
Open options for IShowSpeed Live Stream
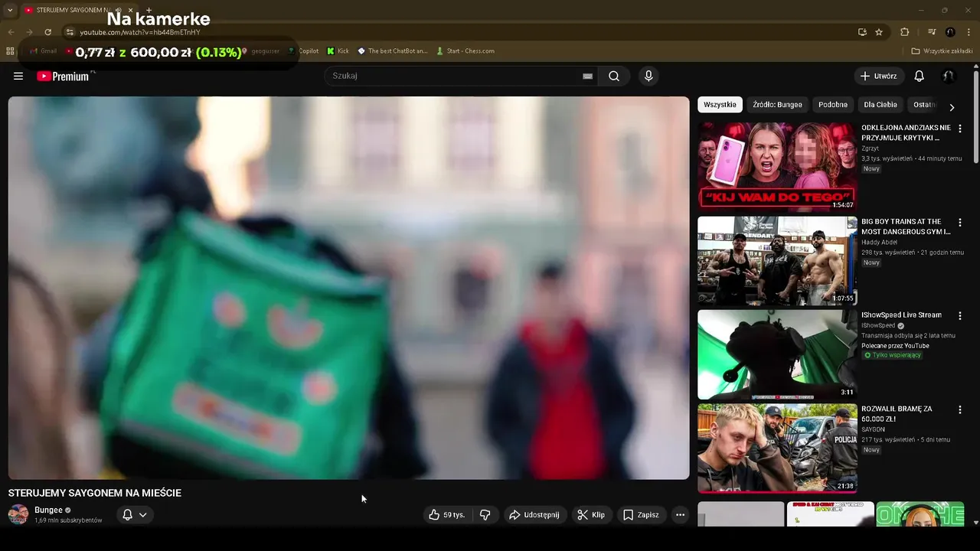pyautogui.click(x=960, y=316)
